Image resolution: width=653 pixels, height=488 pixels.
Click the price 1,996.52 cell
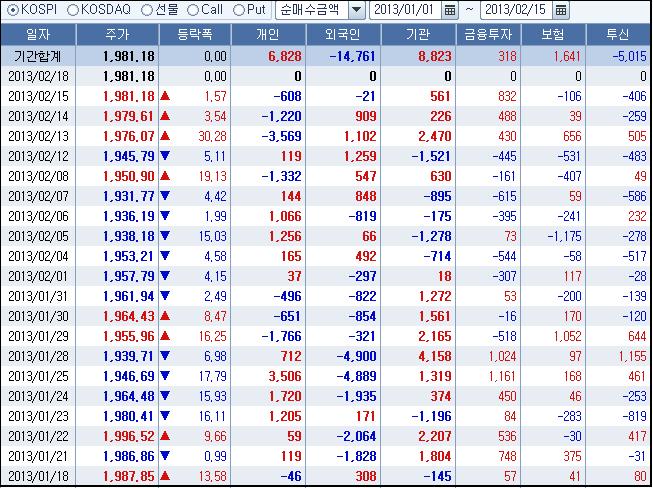(x=129, y=436)
